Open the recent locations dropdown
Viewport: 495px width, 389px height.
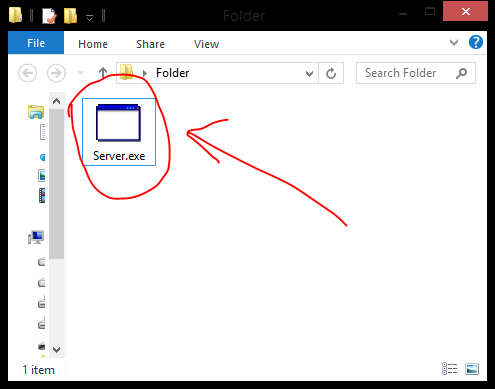coord(80,73)
